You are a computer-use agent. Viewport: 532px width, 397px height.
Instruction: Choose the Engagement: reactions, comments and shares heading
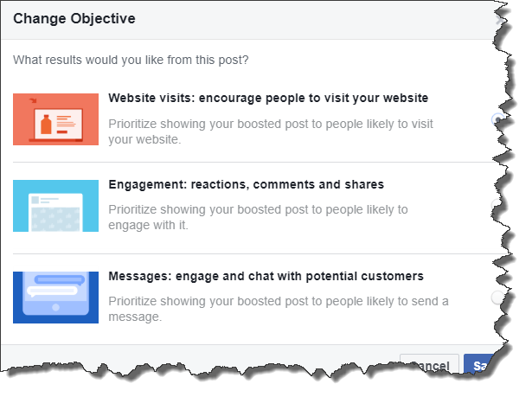pos(246,184)
